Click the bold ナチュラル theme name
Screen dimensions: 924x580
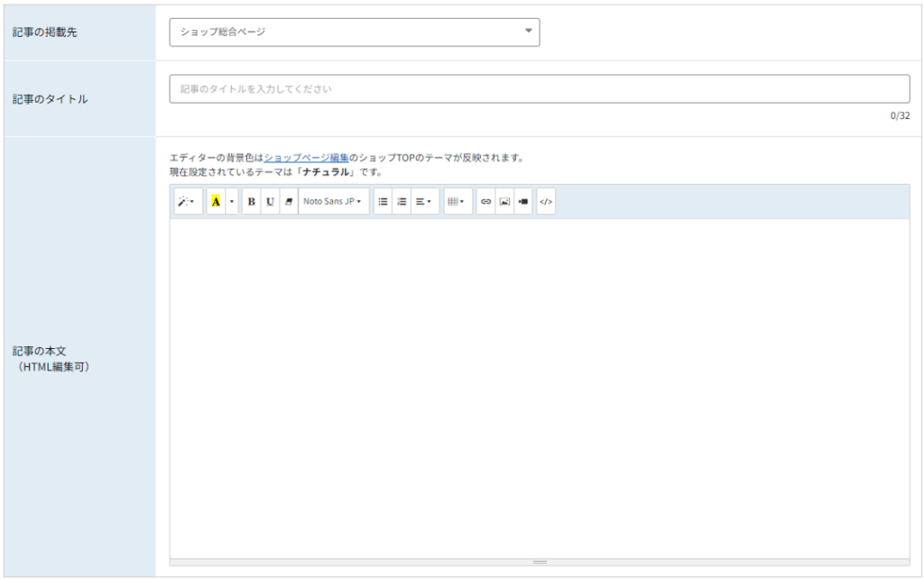(326, 172)
